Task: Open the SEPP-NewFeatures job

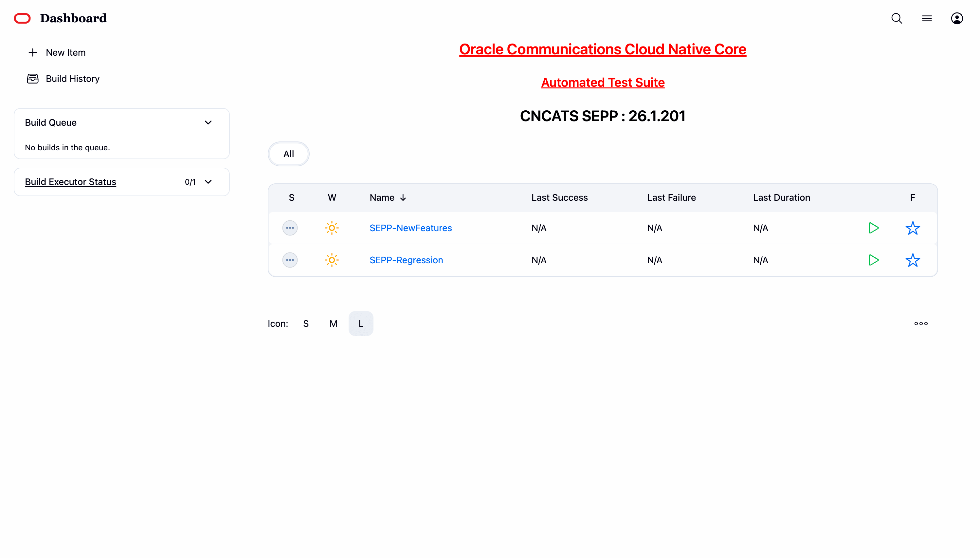Action: [x=410, y=228]
